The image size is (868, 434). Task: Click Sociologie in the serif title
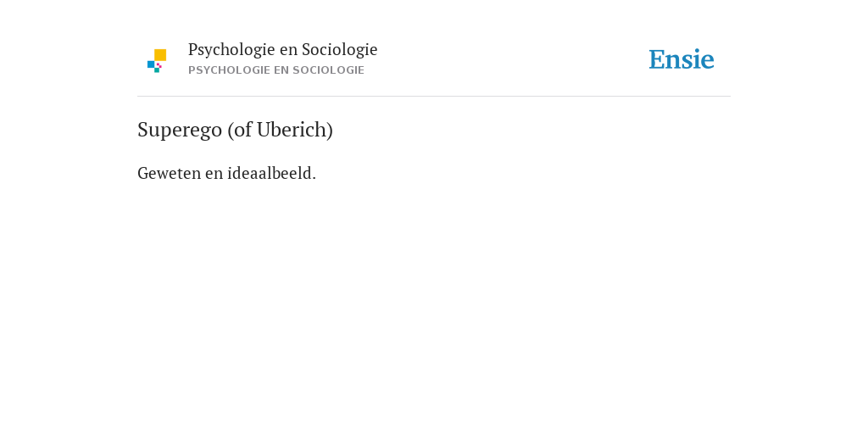[x=340, y=50]
